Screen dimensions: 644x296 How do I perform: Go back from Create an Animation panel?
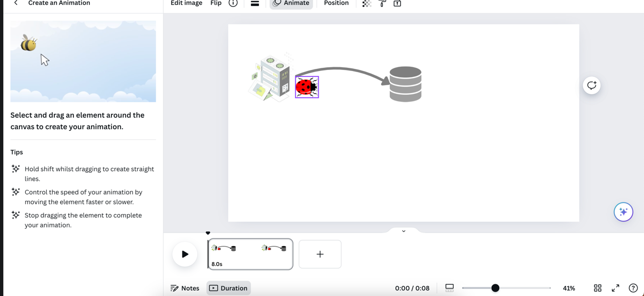(16, 3)
